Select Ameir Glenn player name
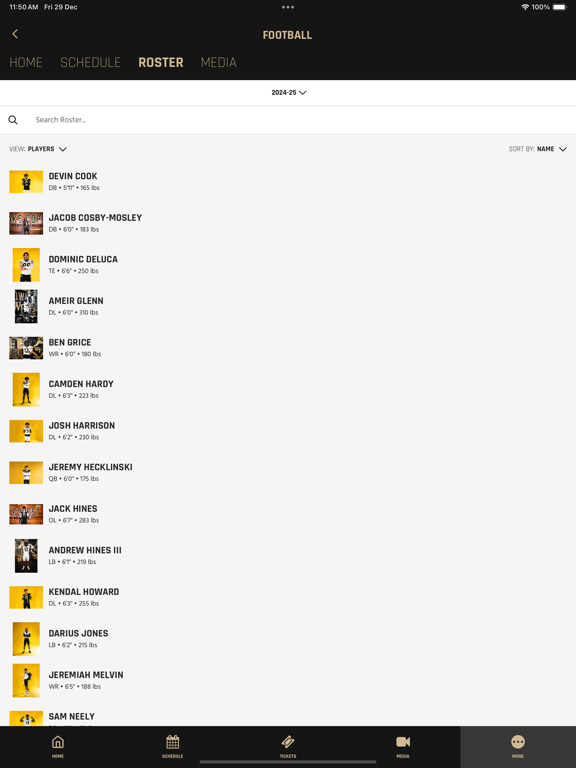The height and width of the screenshot is (768, 576). tap(76, 301)
